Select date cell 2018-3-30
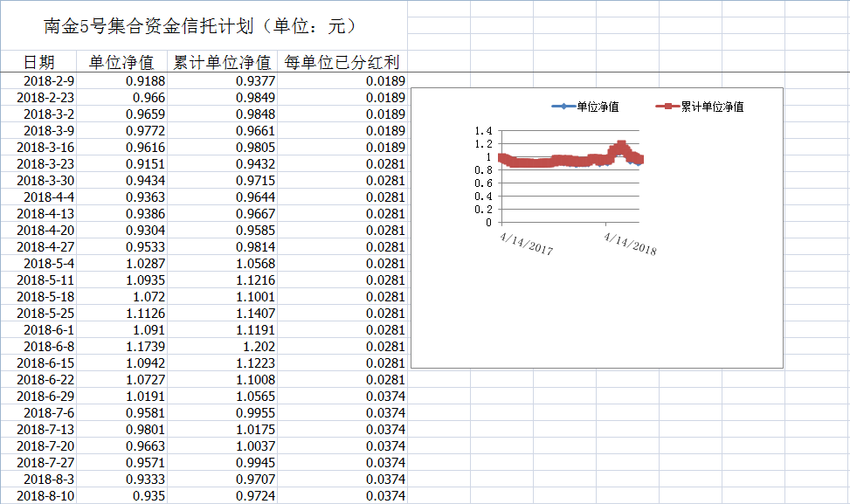 (38, 181)
